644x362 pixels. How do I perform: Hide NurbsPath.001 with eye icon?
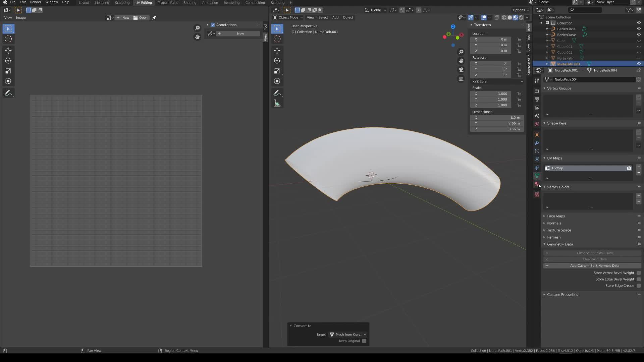tap(639, 64)
